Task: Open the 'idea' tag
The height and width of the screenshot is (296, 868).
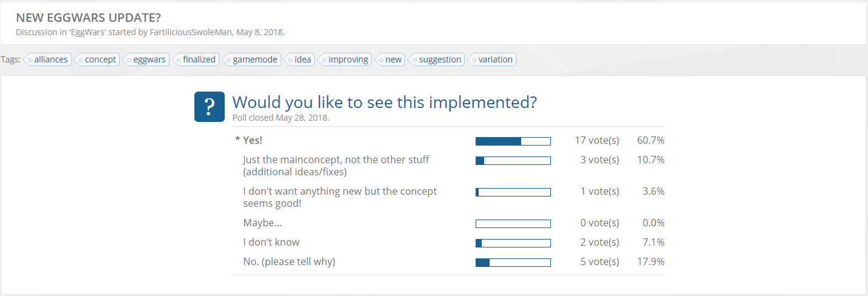Action: 299,59
